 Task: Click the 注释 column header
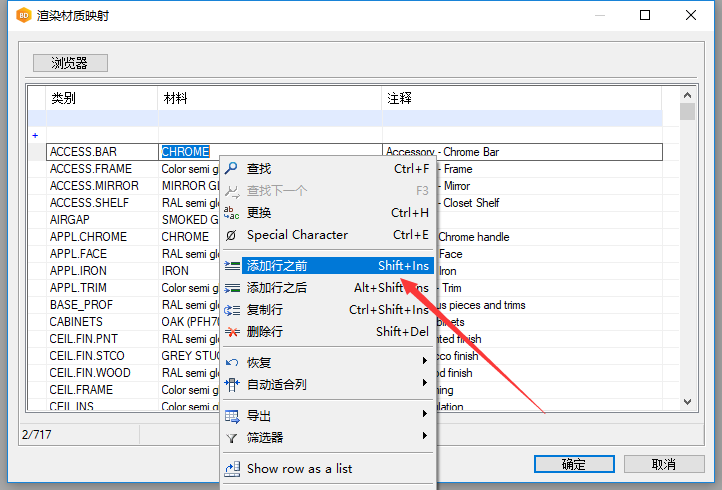(x=522, y=98)
